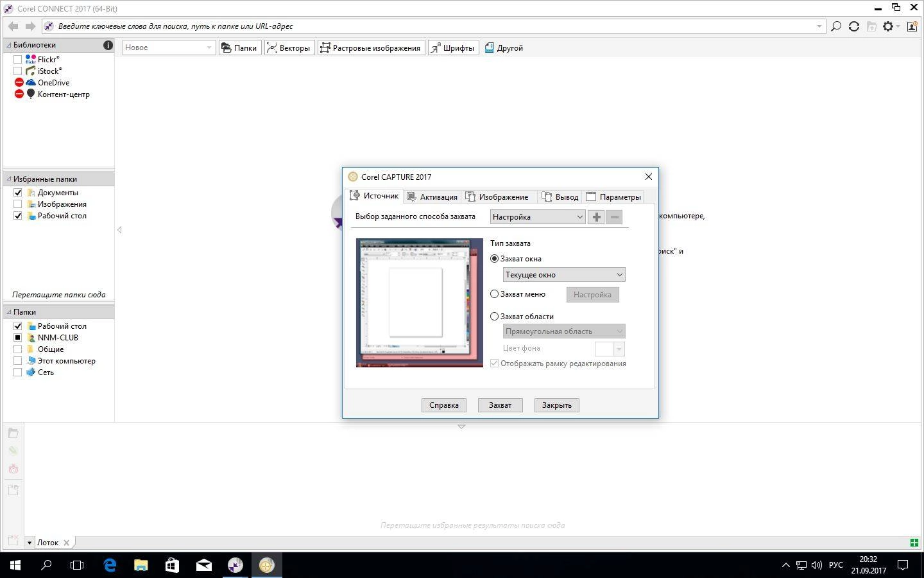Open Task View on taskbar
The height and width of the screenshot is (578, 924).
pyautogui.click(x=77, y=565)
